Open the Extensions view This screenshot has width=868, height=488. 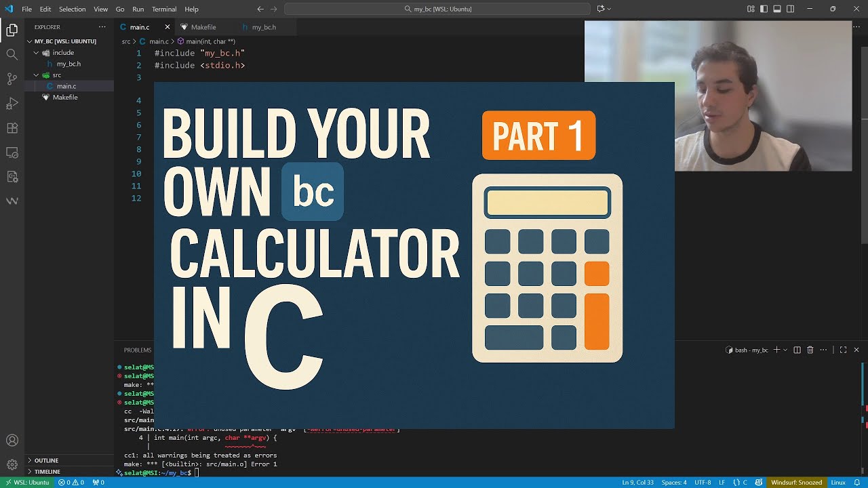pyautogui.click(x=12, y=127)
